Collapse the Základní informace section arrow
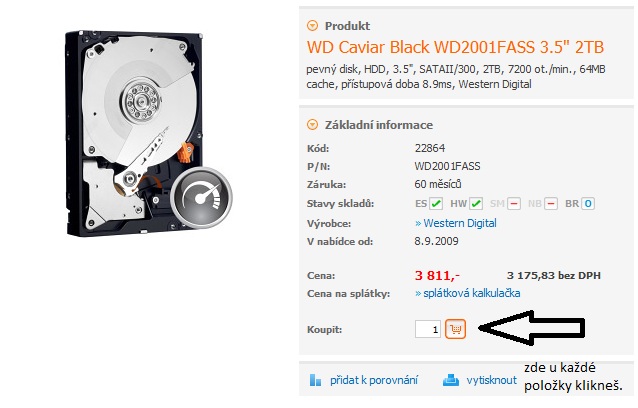Screen dimensions: 638x408 coord(312,124)
